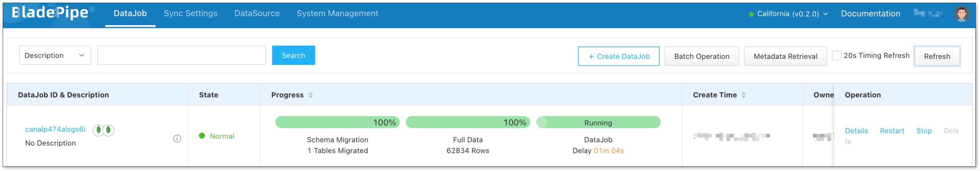Open the canalp474alsgs6i DataJob link
The height and width of the screenshot is (171, 980).
55,129
